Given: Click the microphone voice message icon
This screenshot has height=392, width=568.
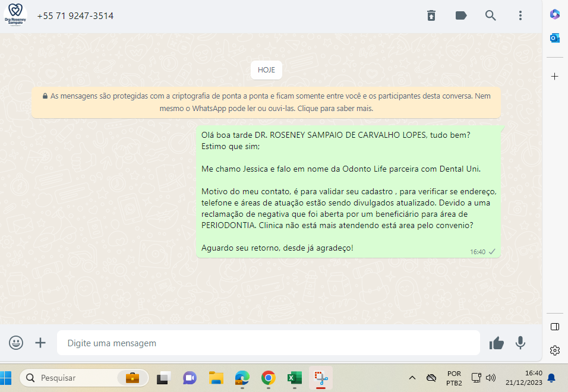Looking at the screenshot, I should point(520,343).
